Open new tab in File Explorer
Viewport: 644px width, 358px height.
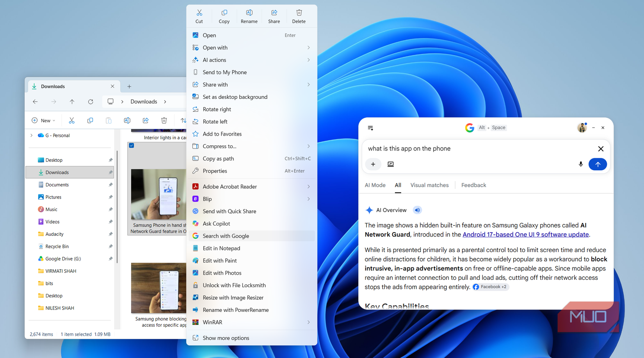(129, 86)
